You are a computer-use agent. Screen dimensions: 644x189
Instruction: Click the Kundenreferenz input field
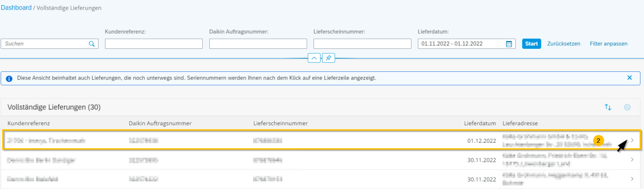pyautogui.click(x=154, y=44)
